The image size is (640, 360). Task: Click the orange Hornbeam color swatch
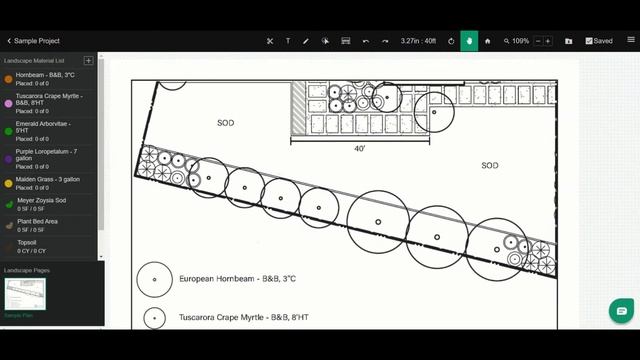8,79
